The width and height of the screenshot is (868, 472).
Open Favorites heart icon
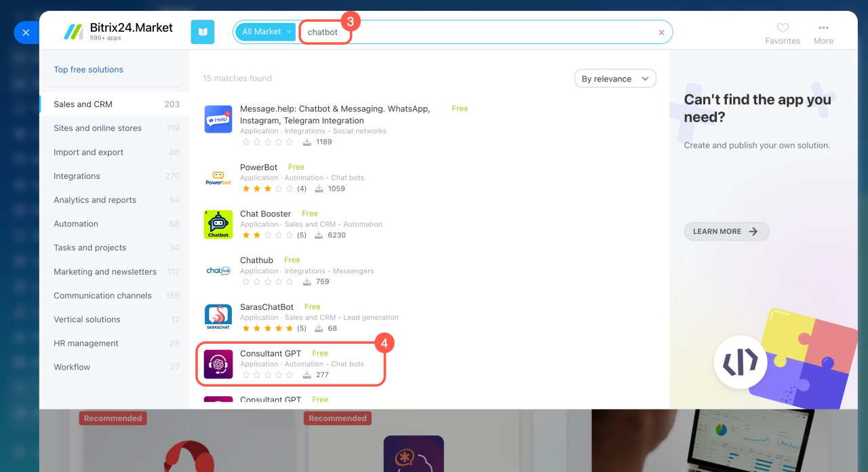pos(783,28)
